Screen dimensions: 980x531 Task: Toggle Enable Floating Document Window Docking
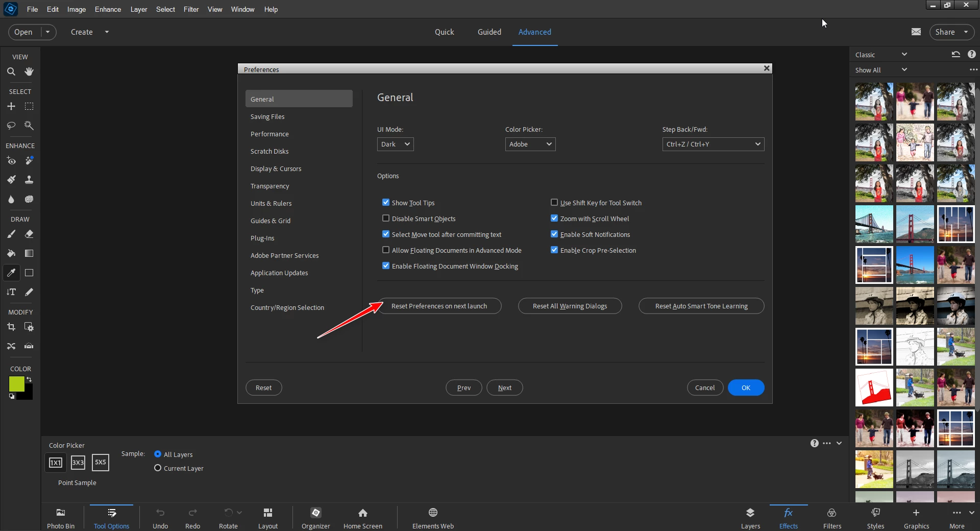tap(386, 266)
